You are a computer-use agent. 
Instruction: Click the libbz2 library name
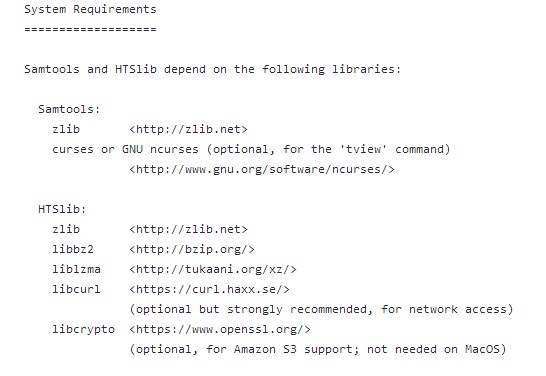point(73,249)
